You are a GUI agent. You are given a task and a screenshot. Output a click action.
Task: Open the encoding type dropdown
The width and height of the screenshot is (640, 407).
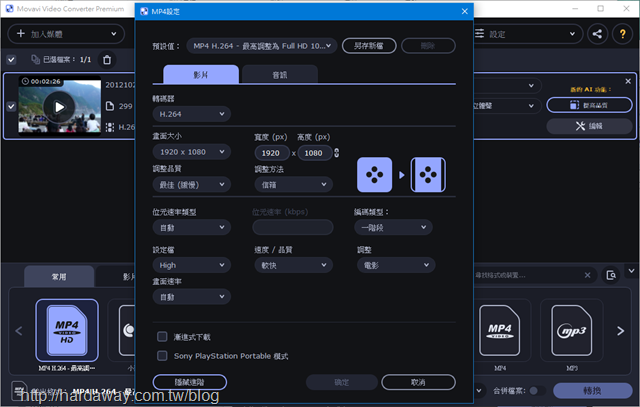tap(393, 227)
